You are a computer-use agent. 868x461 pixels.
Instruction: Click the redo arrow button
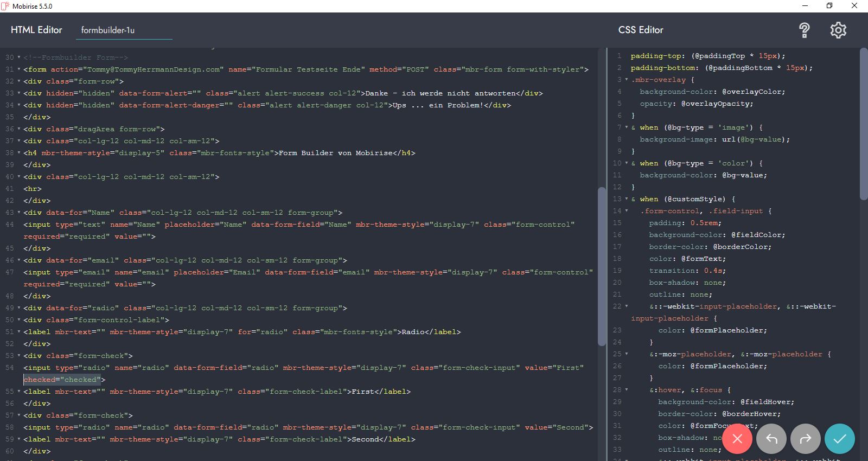[806, 439]
